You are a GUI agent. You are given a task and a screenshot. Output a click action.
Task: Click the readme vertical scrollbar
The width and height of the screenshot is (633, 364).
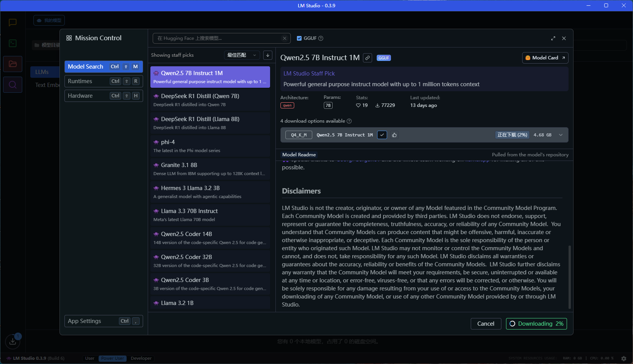click(x=569, y=277)
